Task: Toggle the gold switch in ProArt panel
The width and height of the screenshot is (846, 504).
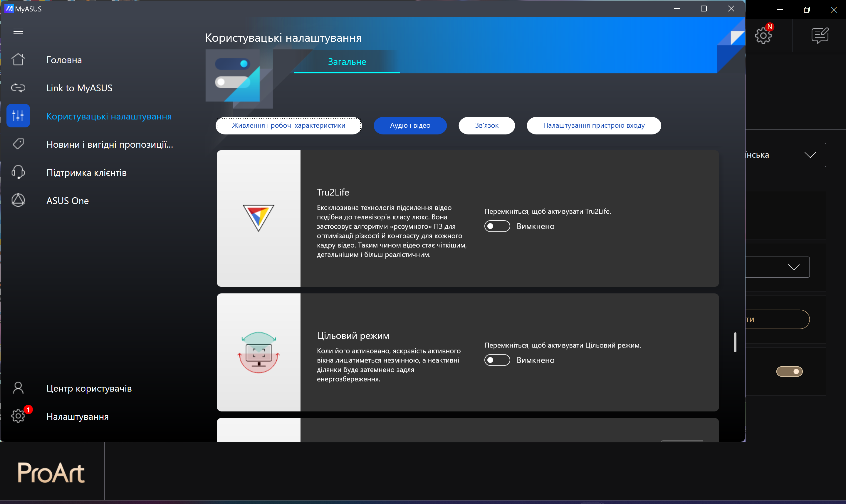Action: pyautogui.click(x=789, y=372)
